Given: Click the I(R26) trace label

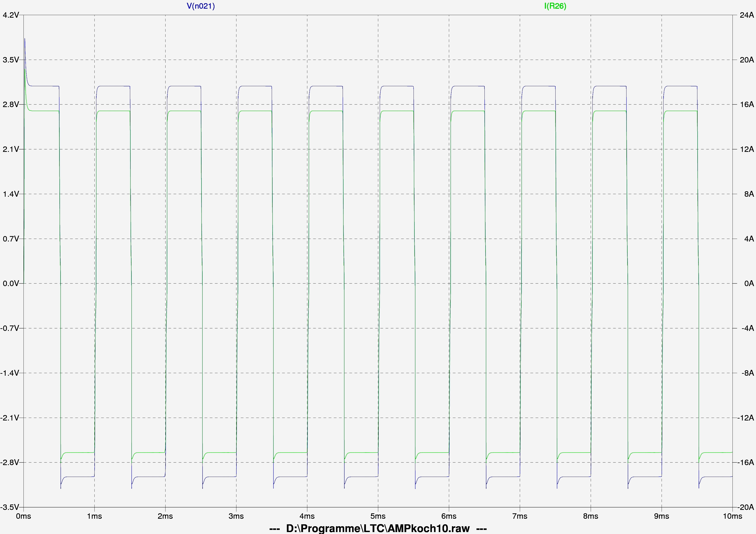Looking at the screenshot, I should 555,6.
